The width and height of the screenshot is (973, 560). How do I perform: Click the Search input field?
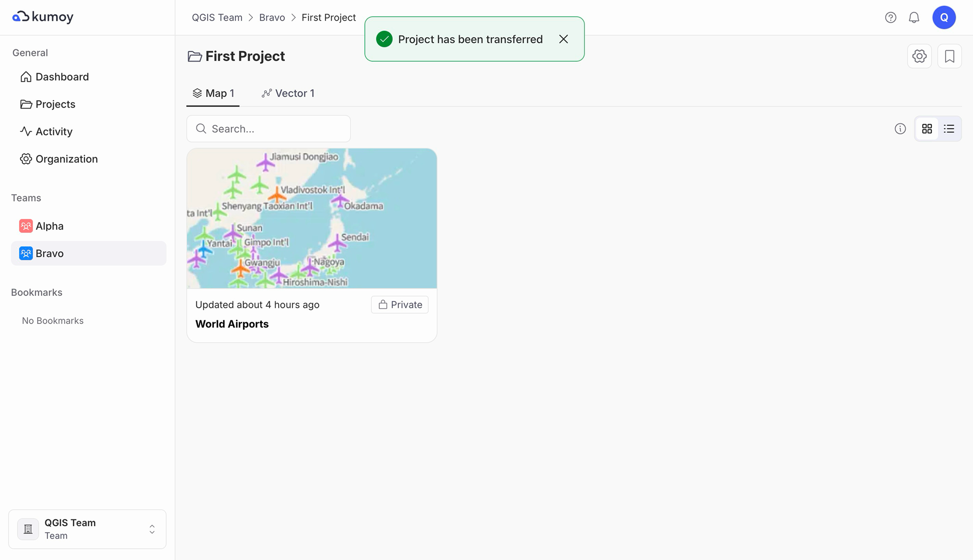(268, 129)
